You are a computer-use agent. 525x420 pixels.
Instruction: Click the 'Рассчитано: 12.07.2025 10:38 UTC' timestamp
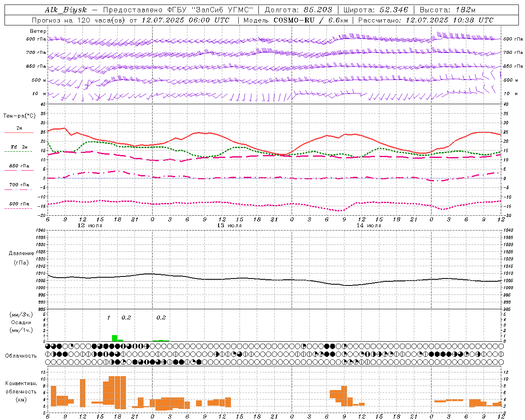point(426,20)
